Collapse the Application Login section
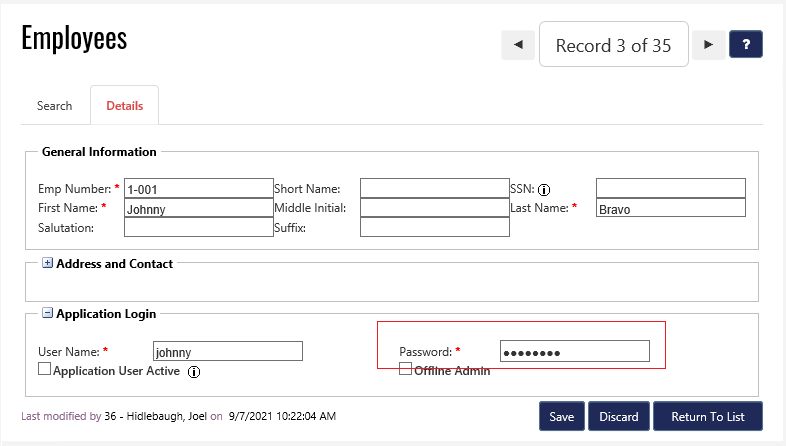Image resolution: width=786 pixels, height=446 pixels. click(x=47, y=314)
